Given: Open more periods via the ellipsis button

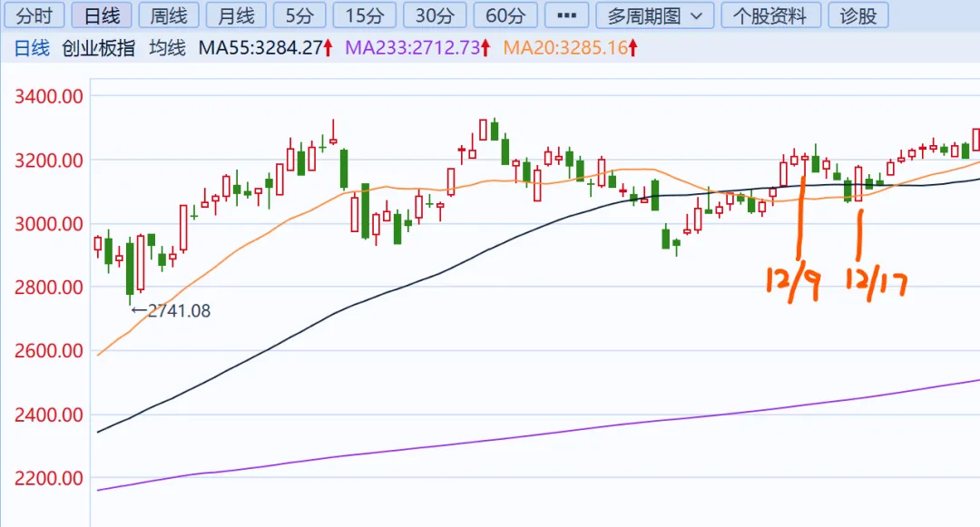Looking at the screenshot, I should pos(567,15).
